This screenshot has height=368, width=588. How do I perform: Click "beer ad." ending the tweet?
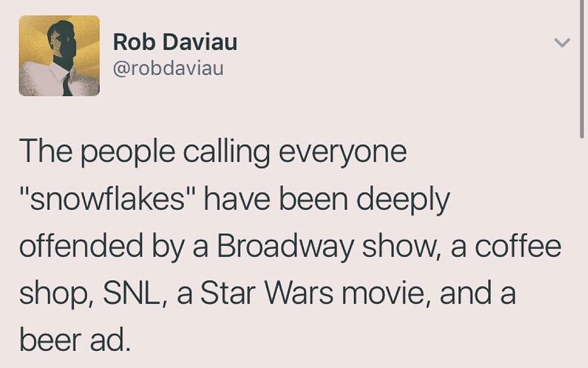tap(75, 340)
